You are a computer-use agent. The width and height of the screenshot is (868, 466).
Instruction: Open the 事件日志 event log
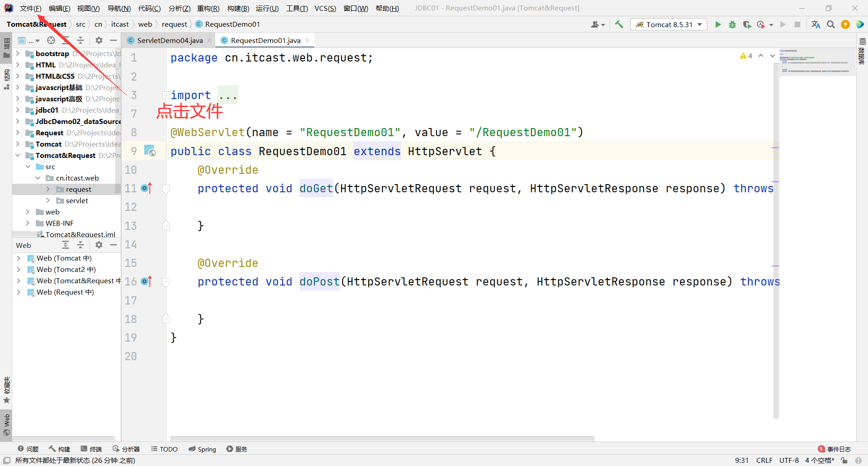pos(835,449)
